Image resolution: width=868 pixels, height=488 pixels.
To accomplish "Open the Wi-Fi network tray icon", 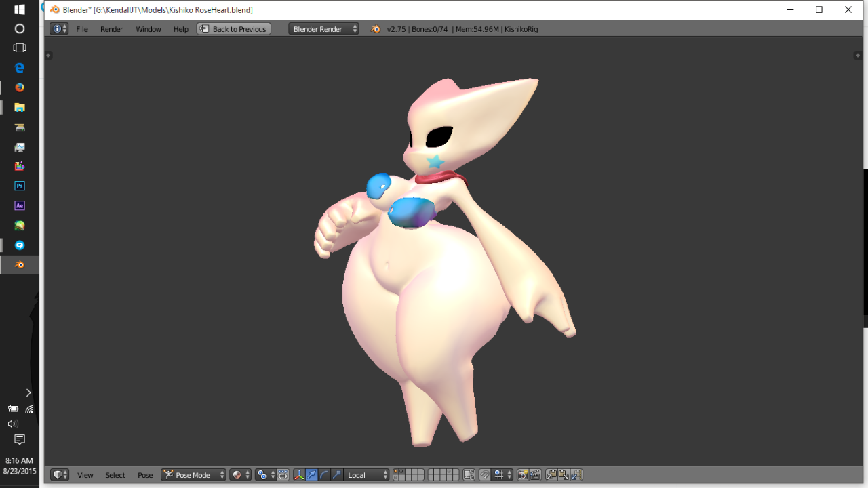I will tap(29, 409).
